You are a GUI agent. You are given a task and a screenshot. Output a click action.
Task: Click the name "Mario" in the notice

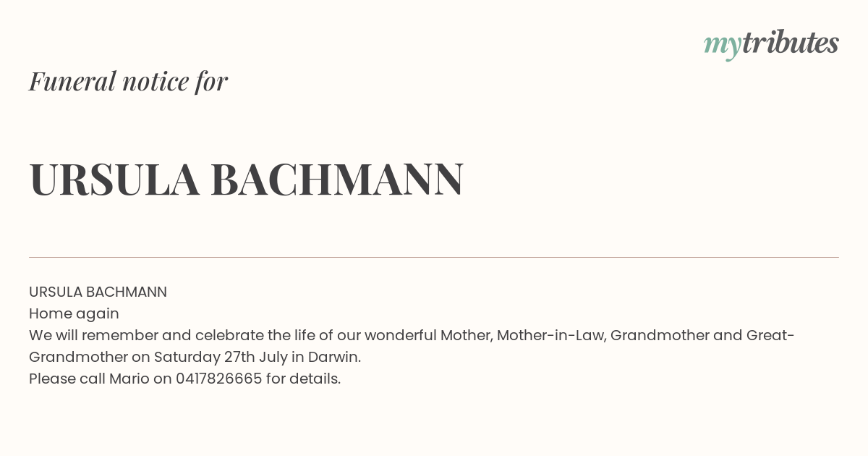click(129, 379)
